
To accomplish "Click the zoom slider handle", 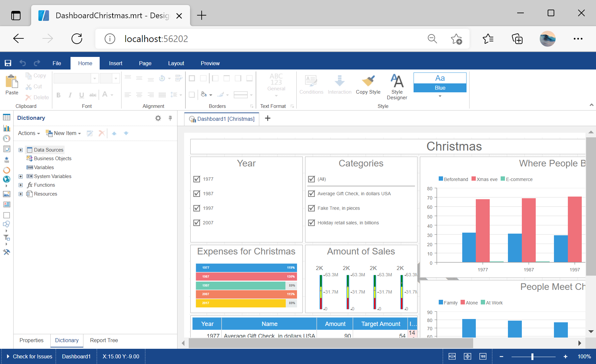I will click(x=532, y=356).
